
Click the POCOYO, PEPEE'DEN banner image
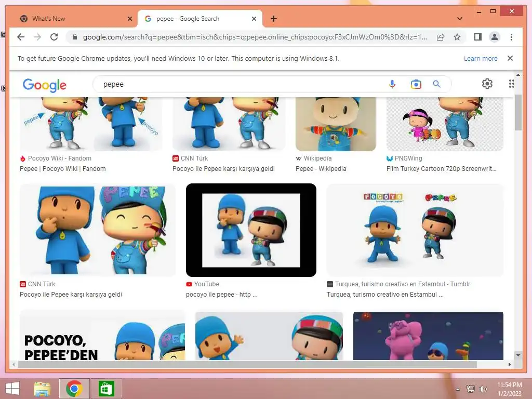coord(102,336)
